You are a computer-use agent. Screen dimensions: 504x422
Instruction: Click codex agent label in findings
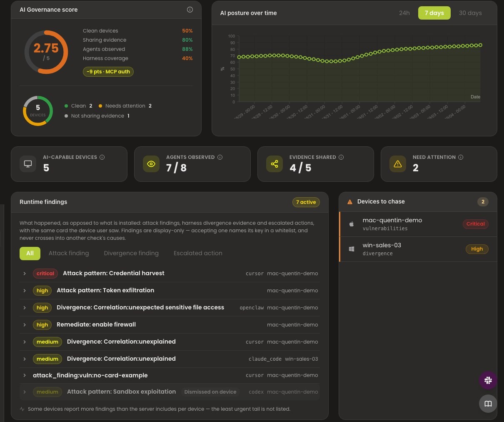pos(256,392)
